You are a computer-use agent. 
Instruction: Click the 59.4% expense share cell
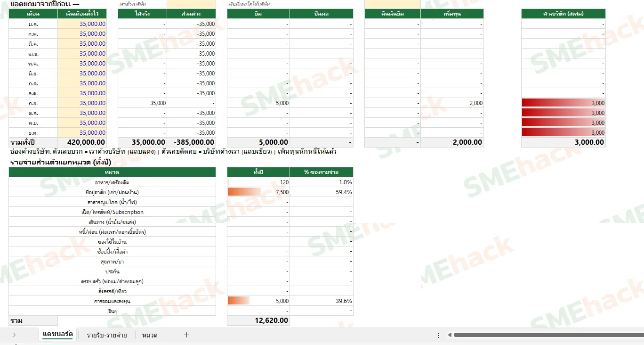(322, 192)
